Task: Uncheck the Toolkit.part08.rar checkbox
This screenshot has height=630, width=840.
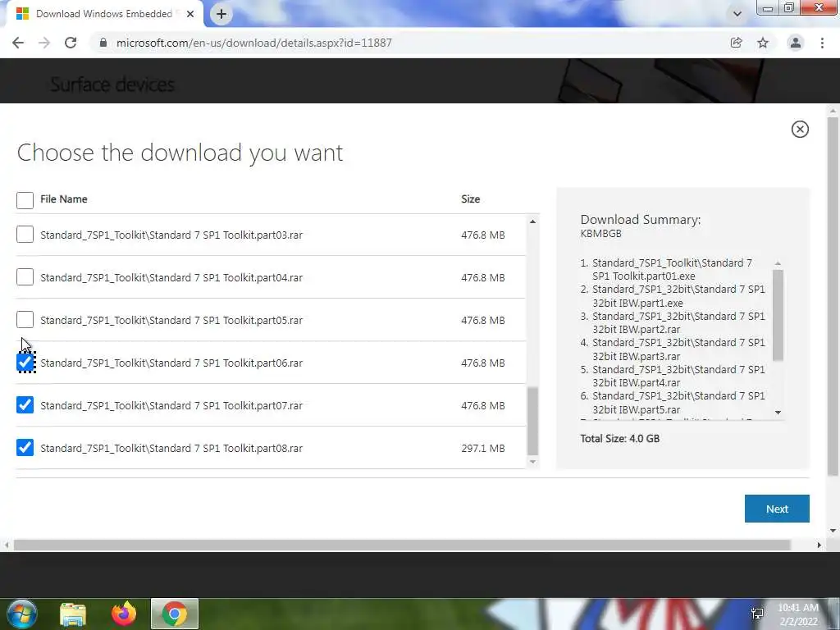Action: click(25, 448)
